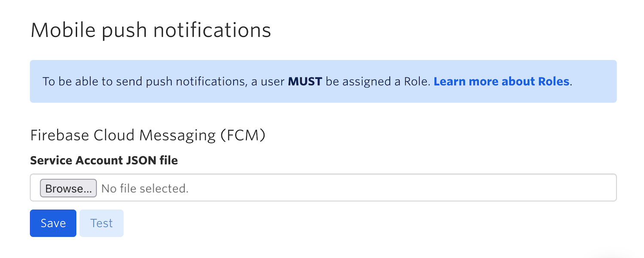Choose a file for Firebase Cloud Messaging

coord(68,188)
